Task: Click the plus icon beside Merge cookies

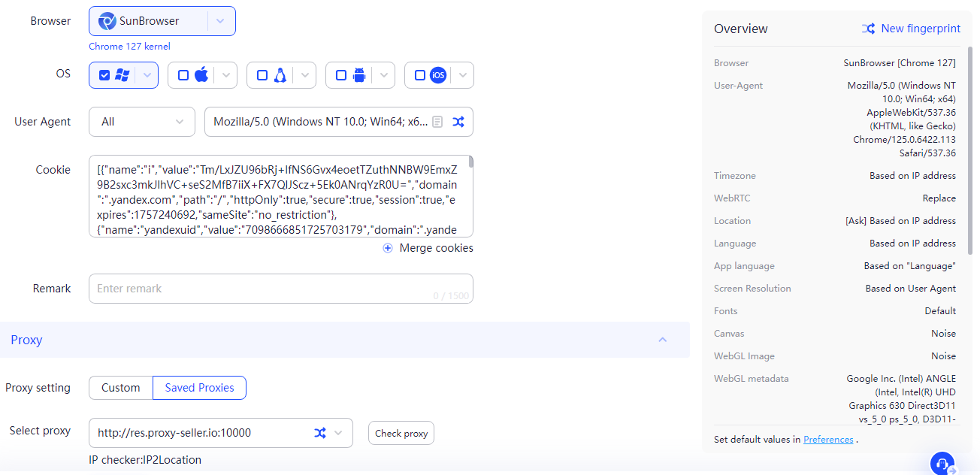Action: (388, 248)
